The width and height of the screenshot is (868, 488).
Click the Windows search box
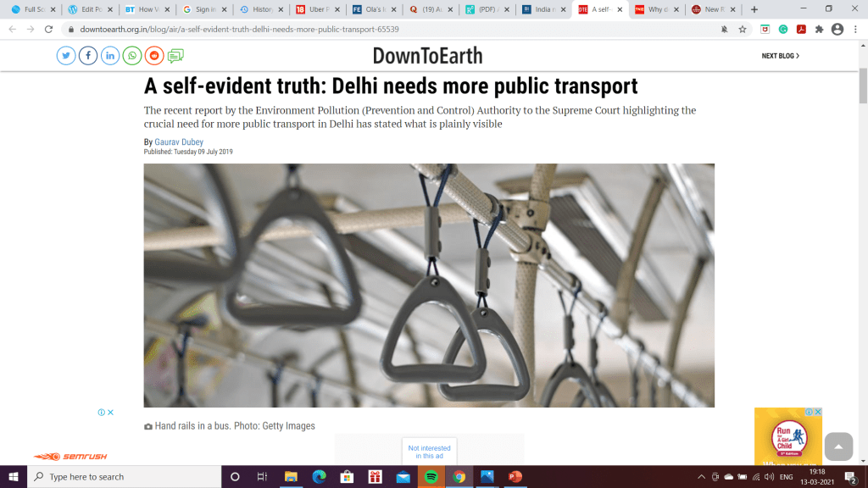[x=125, y=477]
